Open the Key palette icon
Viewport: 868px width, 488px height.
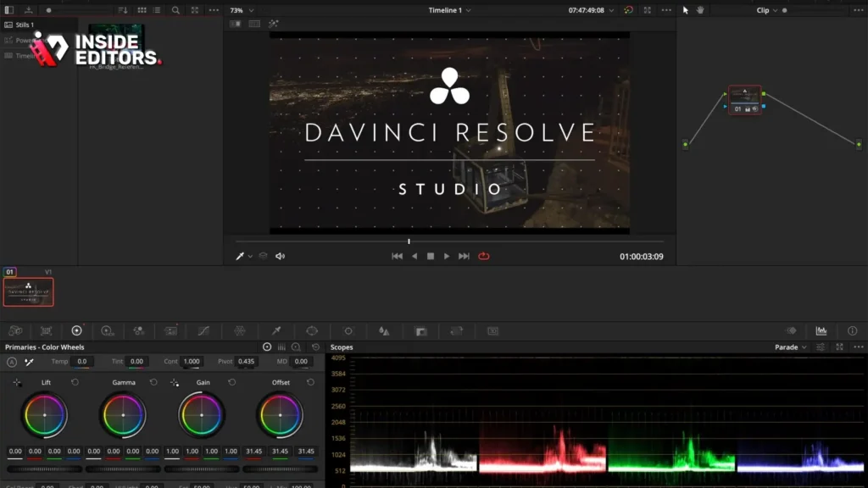421,331
